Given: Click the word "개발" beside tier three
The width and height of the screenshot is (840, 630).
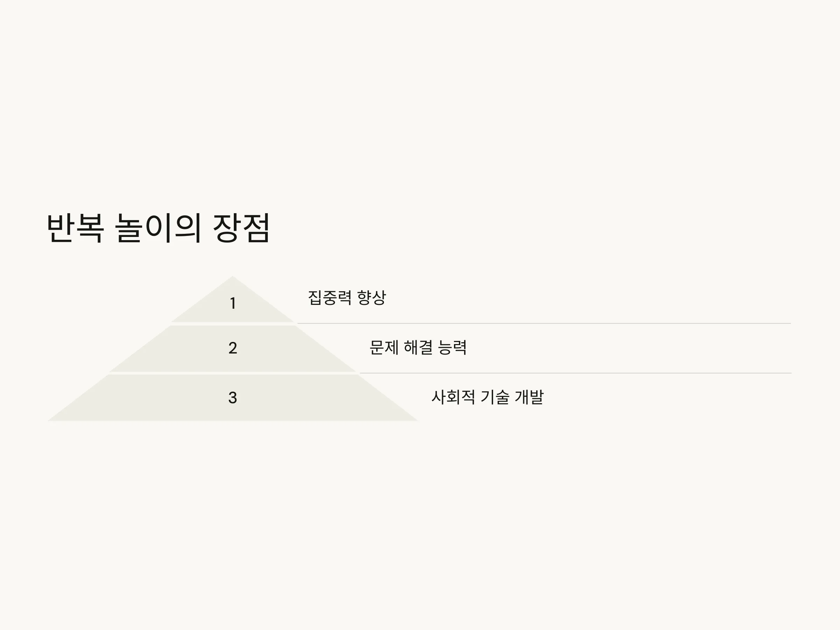Looking at the screenshot, I should click(529, 397).
